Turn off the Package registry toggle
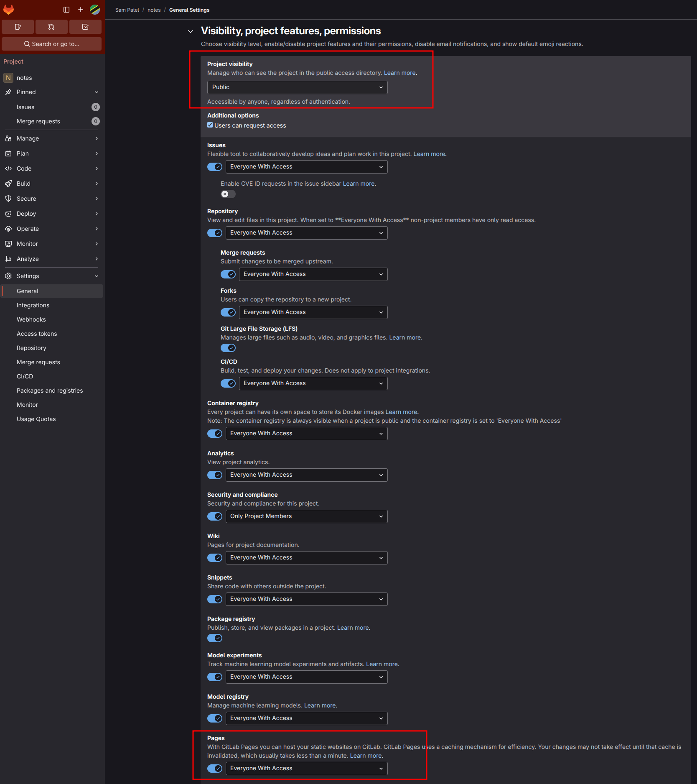Viewport: 697px width, 784px height. (x=215, y=638)
